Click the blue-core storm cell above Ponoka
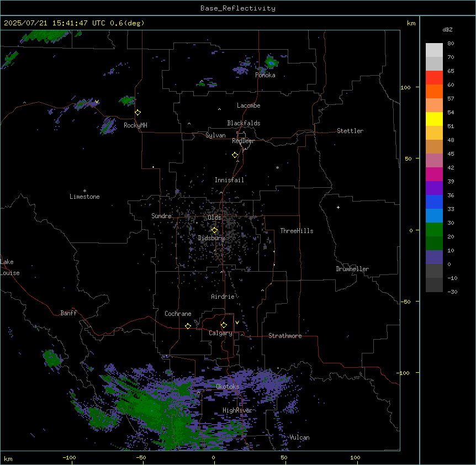The width and height of the screenshot is (476, 465). click(271, 63)
